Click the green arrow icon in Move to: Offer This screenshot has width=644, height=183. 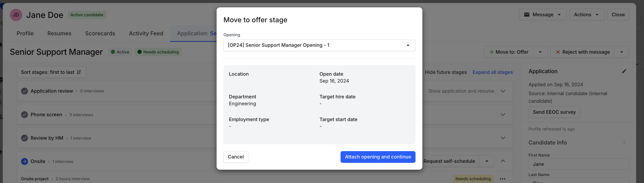pyautogui.click(x=491, y=52)
